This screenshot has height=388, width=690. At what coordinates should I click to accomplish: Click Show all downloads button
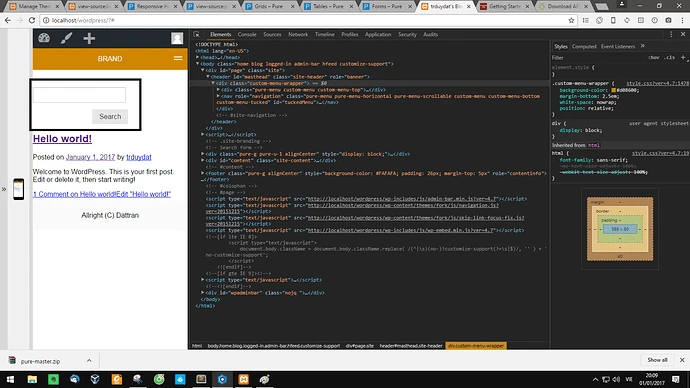click(657, 360)
